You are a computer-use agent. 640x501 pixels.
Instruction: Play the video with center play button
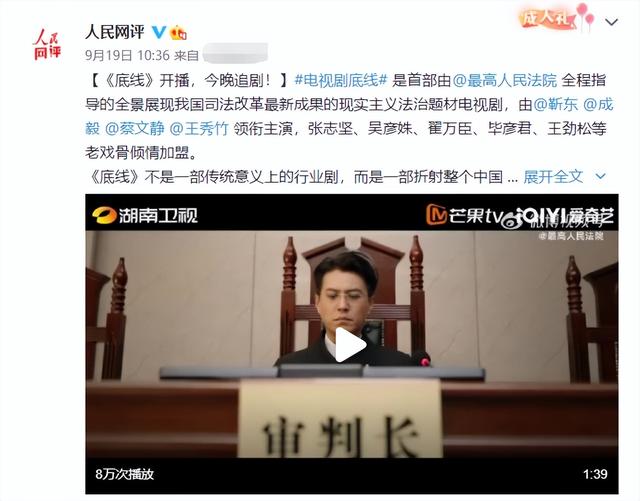[x=351, y=345]
